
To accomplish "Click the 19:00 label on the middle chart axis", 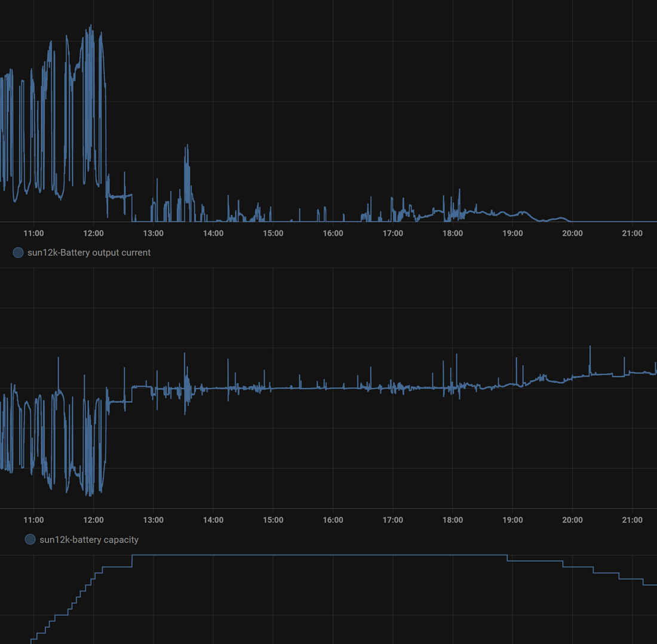I will point(512,520).
